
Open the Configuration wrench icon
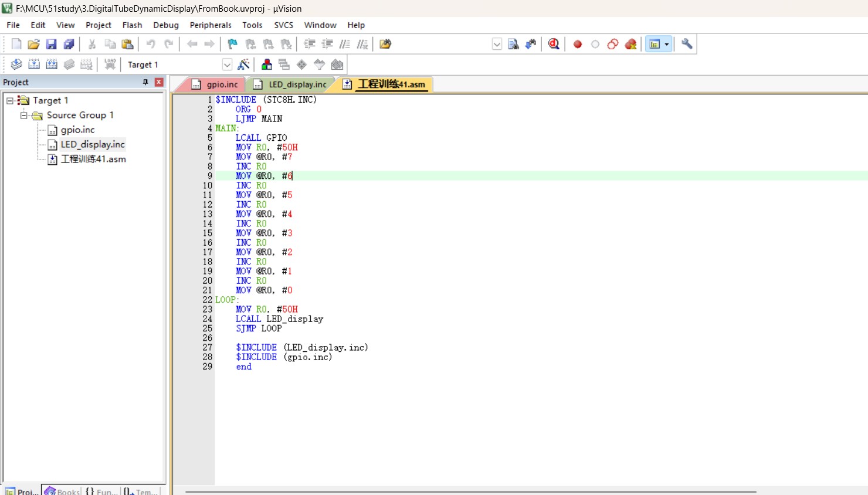(x=687, y=44)
